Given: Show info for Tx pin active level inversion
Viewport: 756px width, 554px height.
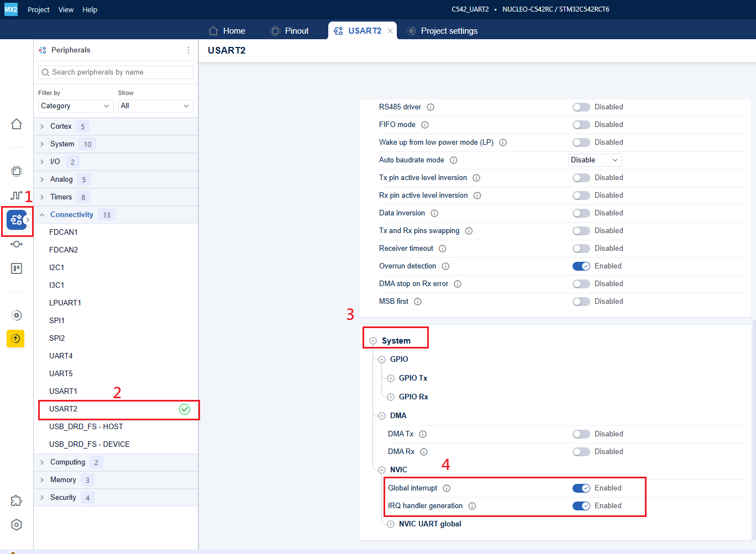Looking at the screenshot, I should coord(476,178).
